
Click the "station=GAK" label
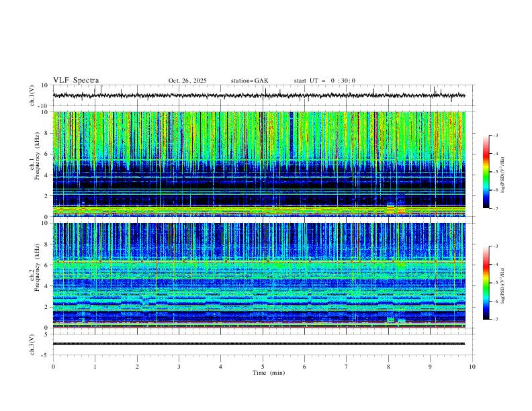coord(249,81)
